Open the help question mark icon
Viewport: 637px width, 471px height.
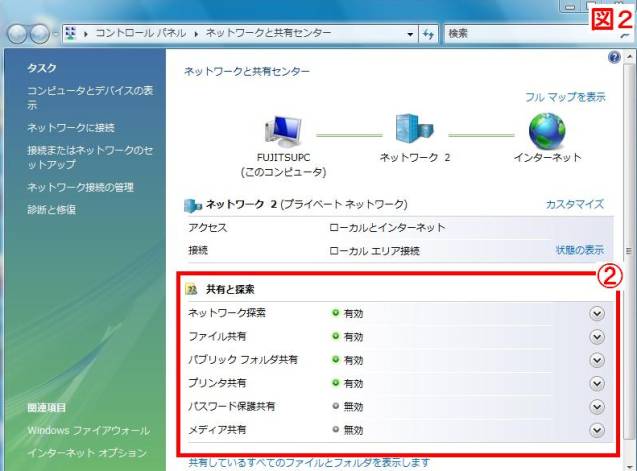(614, 59)
